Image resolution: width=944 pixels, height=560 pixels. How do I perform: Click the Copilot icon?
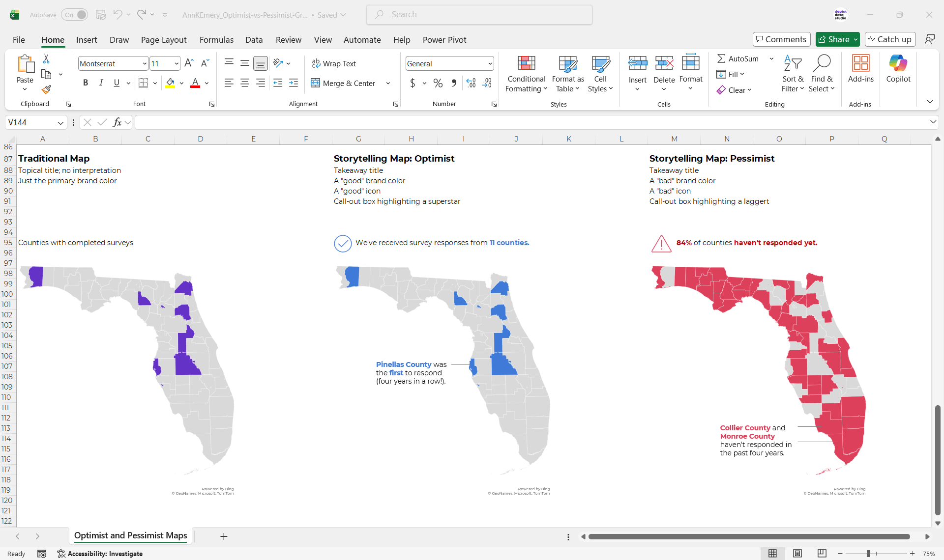click(898, 69)
